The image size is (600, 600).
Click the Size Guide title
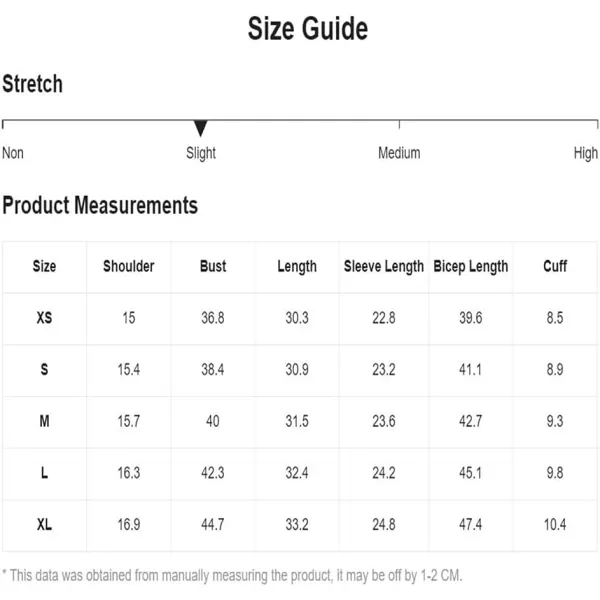pyautogui.click(x=308, y=29)
